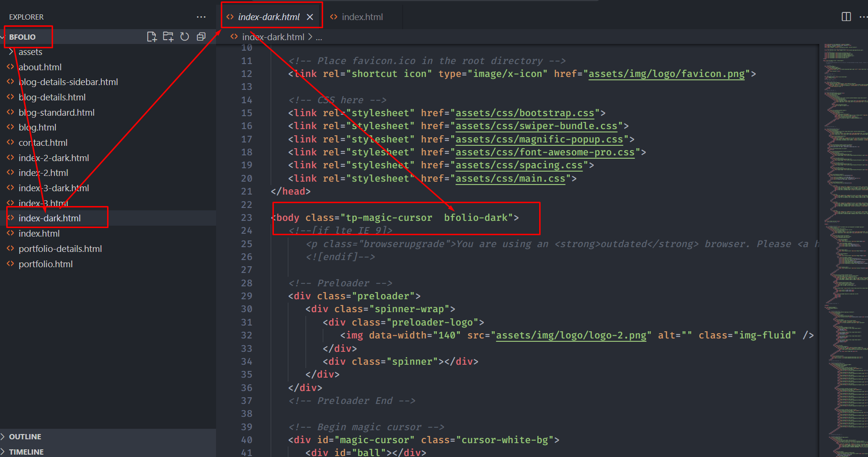Open about.html in the Explorer

pyautogui.click(x=40, y=67)
